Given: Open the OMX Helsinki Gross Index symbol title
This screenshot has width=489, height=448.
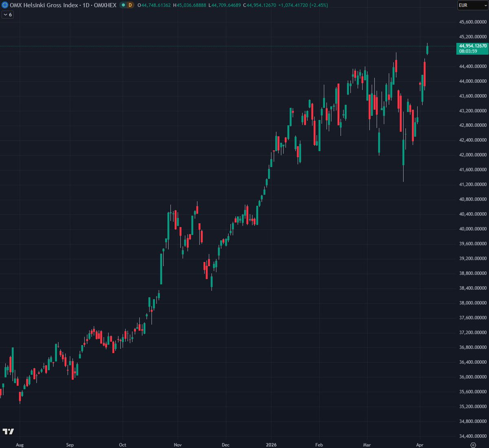Looking at the screenshot, I should click(63, 5).
